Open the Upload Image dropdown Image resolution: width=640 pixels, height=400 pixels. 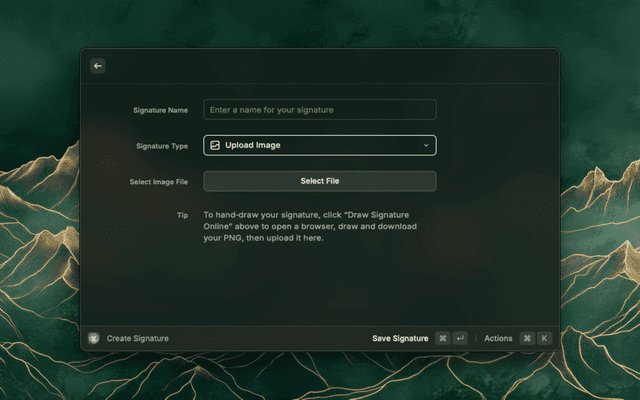[x=319, y=145]
